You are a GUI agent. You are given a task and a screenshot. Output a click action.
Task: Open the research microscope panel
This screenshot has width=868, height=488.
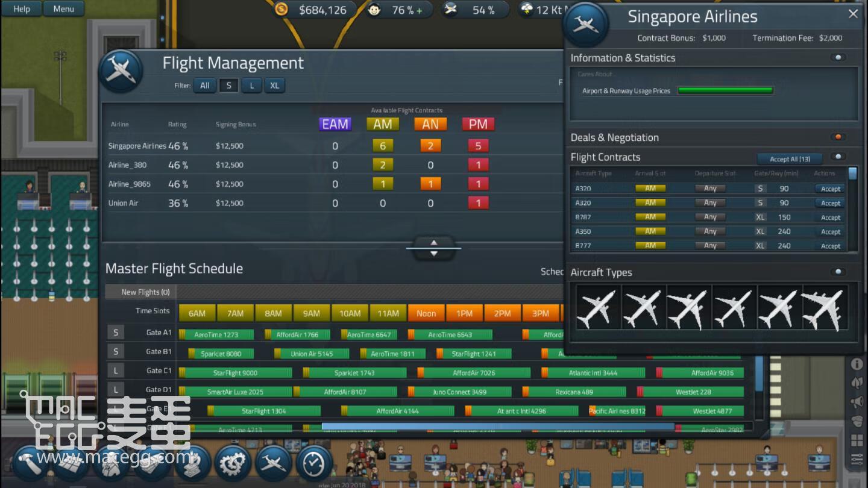click(x=192, y=463)
